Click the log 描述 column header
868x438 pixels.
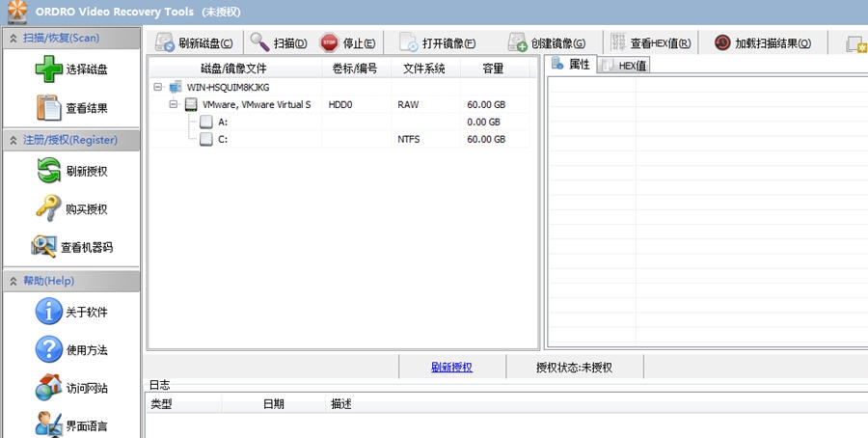(341, 404)
